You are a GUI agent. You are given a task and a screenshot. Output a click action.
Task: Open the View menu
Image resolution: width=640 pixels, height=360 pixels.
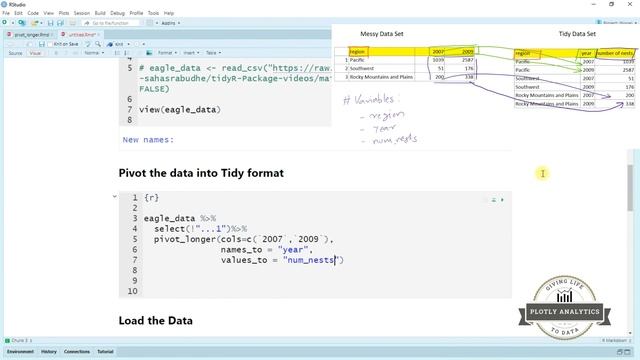pyautogui.click(x=49, y=13)
